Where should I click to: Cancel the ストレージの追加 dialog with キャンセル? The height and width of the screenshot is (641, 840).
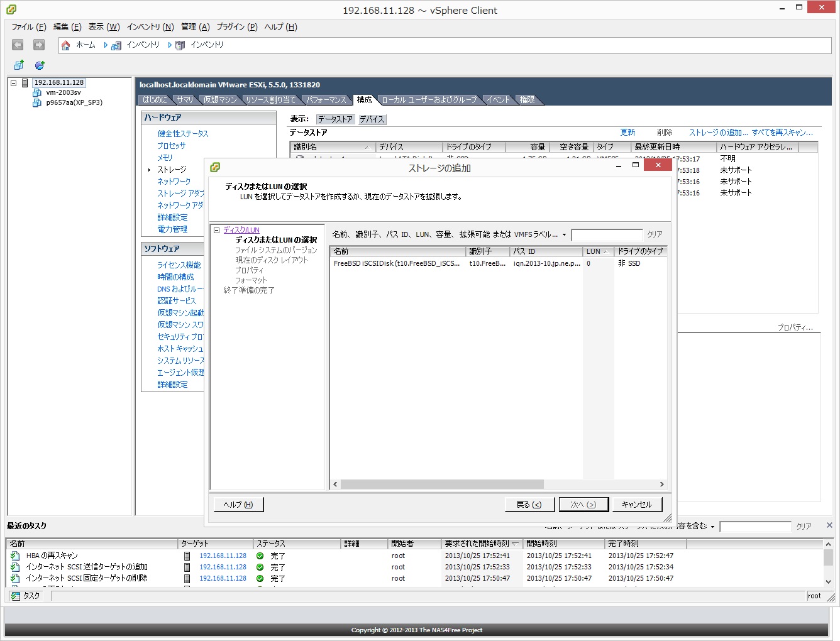[637, 505]
